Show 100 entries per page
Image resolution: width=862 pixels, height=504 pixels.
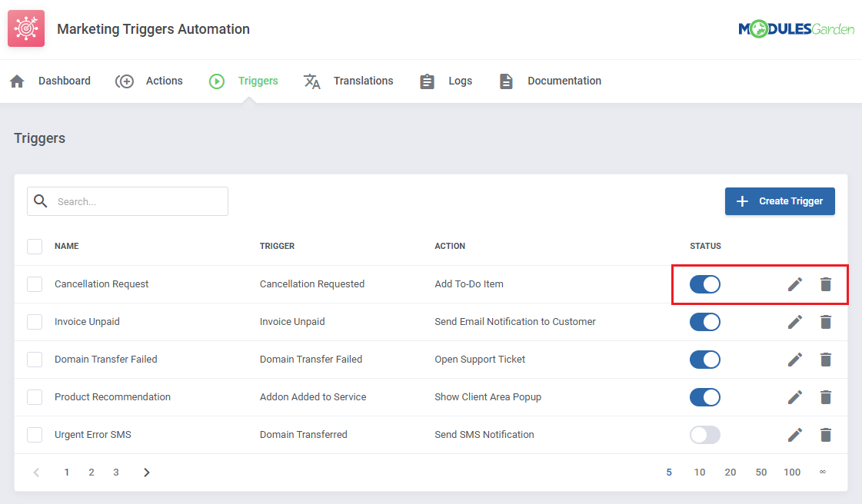point(791,472)
